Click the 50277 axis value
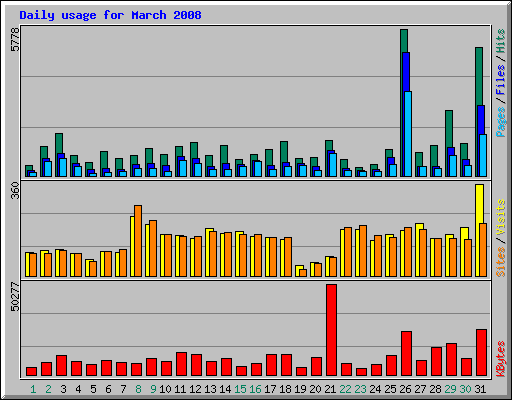Image resolution: width=512 pixels, height=400 pixels. click(15, 297)
